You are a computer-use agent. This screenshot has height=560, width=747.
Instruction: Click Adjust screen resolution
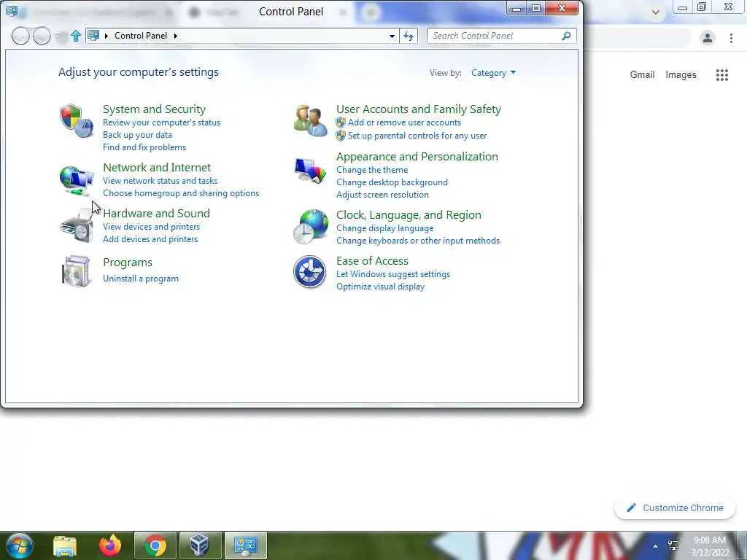[382, 195]
